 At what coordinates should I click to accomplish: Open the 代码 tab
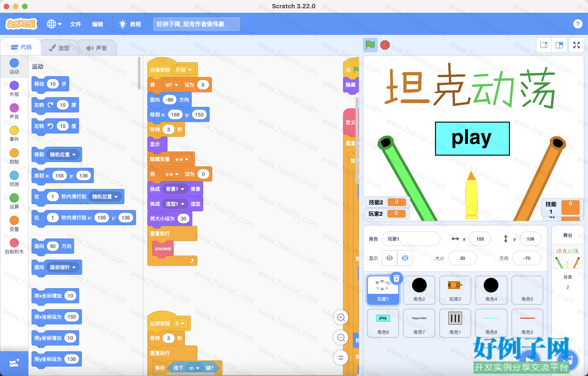click(21, 47)
